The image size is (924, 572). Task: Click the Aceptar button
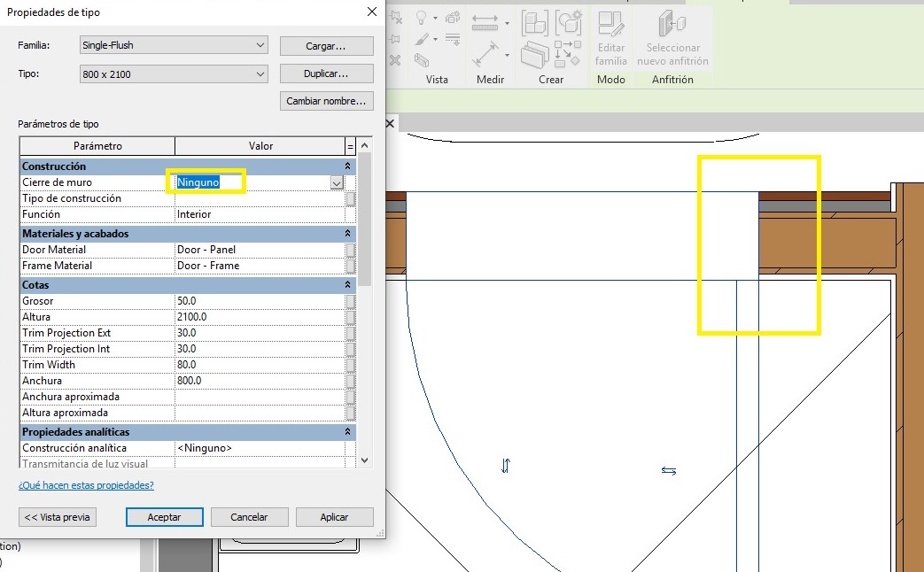tap(165, 517)
